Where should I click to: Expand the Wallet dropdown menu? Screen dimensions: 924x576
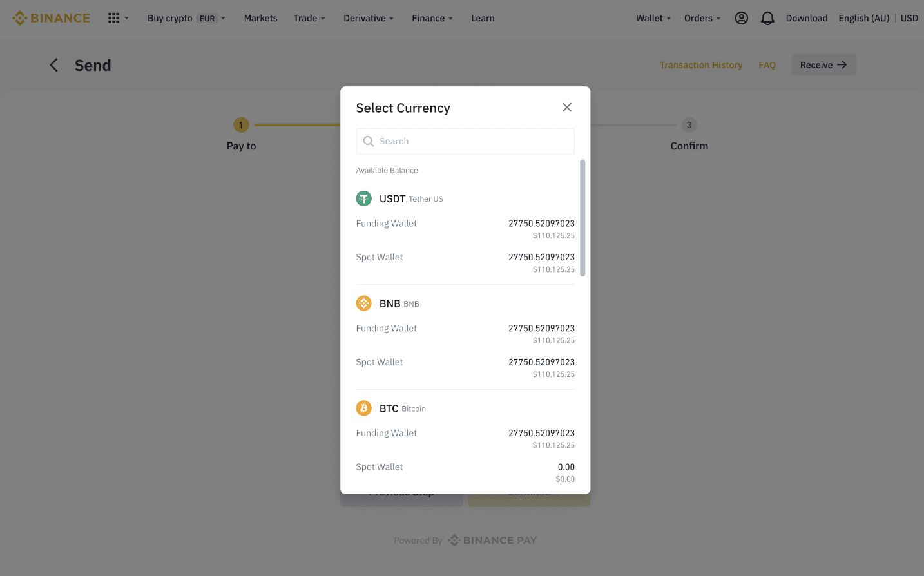[653, 18]
